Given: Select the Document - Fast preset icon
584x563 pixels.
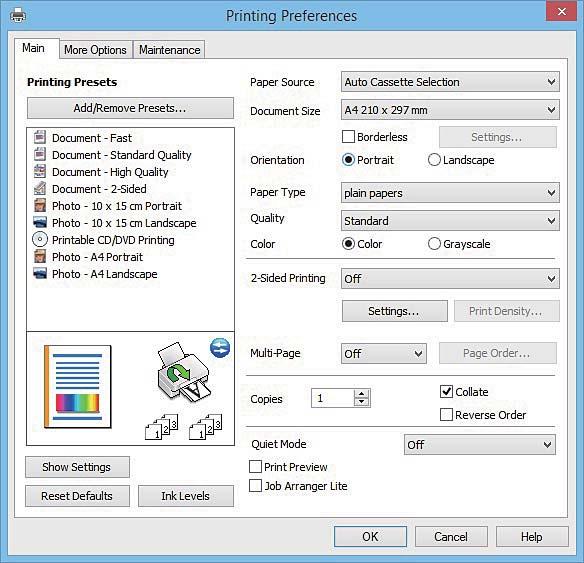Looking at the screenshot, I should (40, 137).
